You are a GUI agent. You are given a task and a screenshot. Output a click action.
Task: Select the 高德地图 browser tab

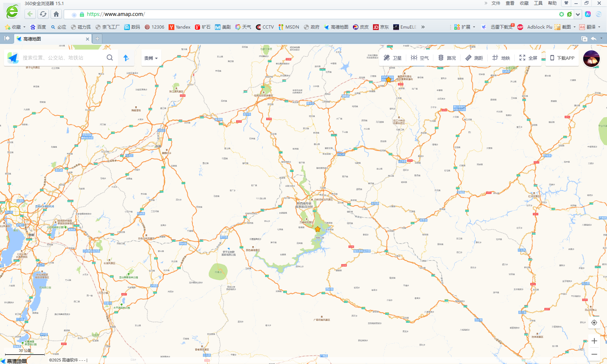[51, 39]
